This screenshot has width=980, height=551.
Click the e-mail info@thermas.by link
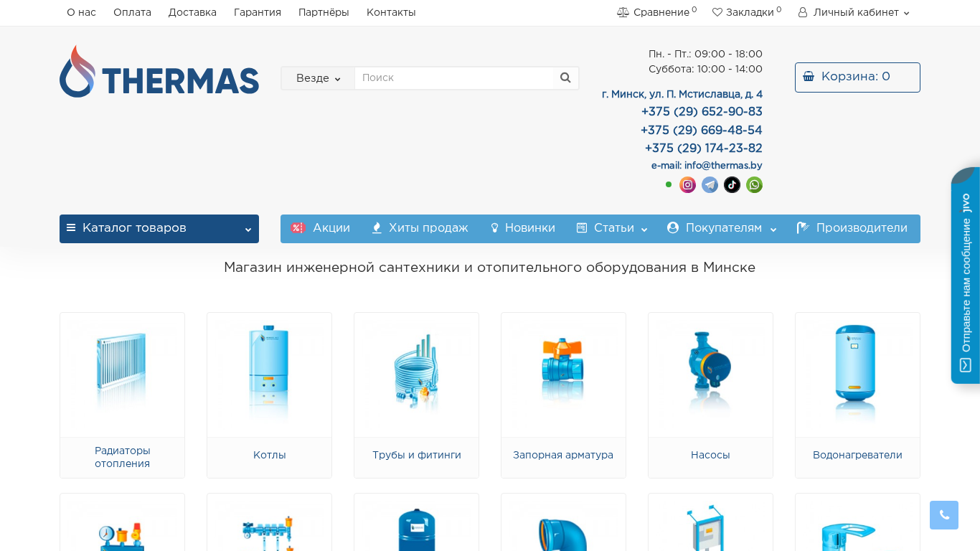[707, 166]
